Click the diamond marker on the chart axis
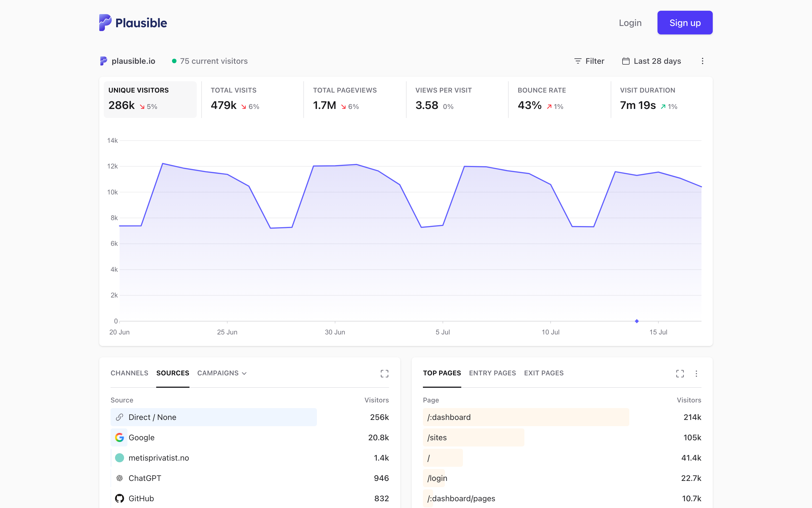The height and width of the screenshot is (508, 812). click(x=637, y=321)
